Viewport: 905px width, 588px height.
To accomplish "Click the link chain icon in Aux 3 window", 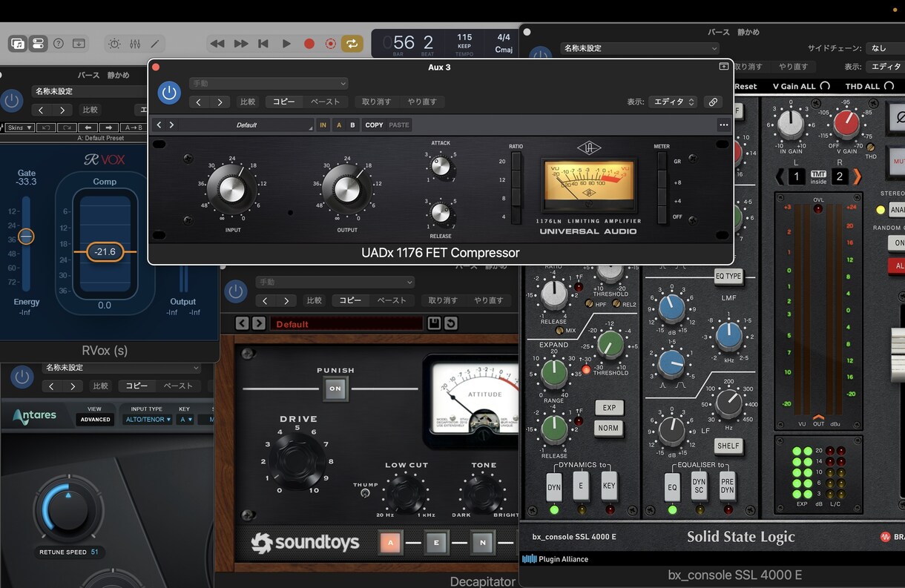I will pyautogui.click(x=713, y=102).
